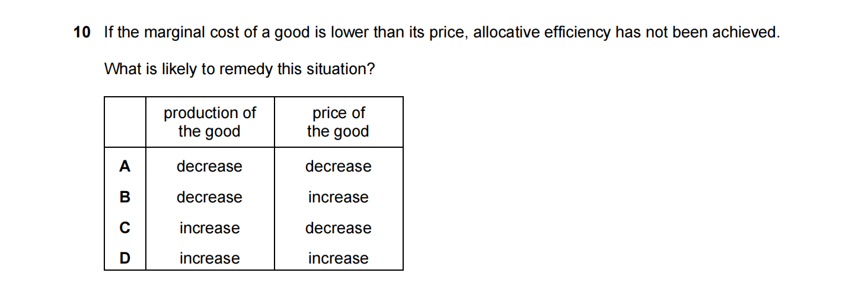The width and height of the screenshot is (868, 298).
Task: Click row A's production cell 'decrease'
Action: point(209,167)
